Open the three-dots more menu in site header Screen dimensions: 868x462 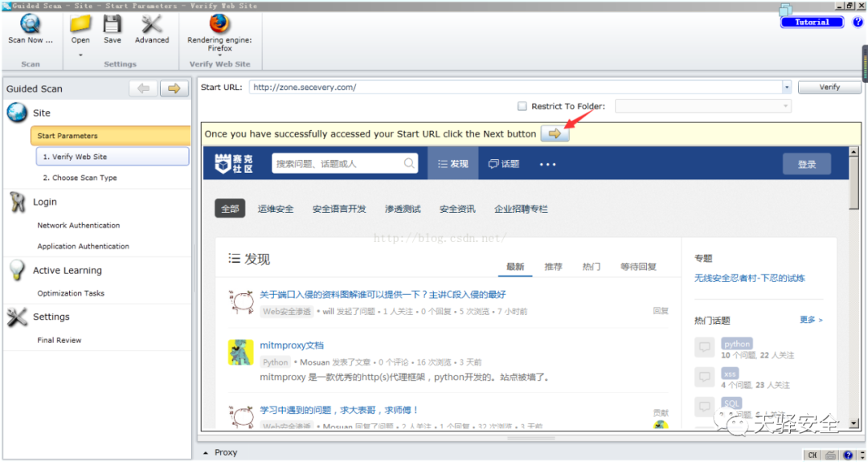click(547, 165)
